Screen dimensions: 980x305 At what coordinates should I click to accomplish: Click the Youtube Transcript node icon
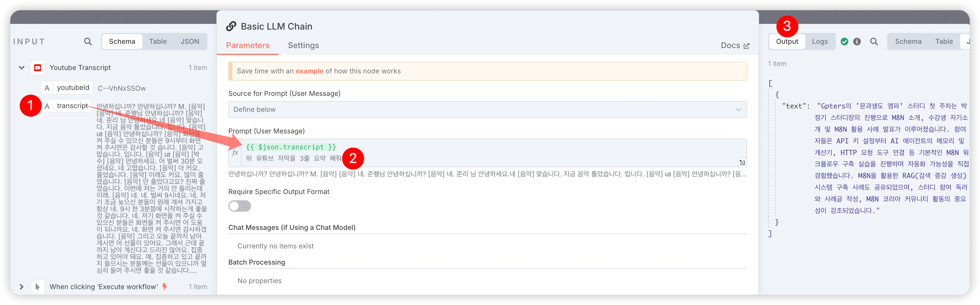38,67
